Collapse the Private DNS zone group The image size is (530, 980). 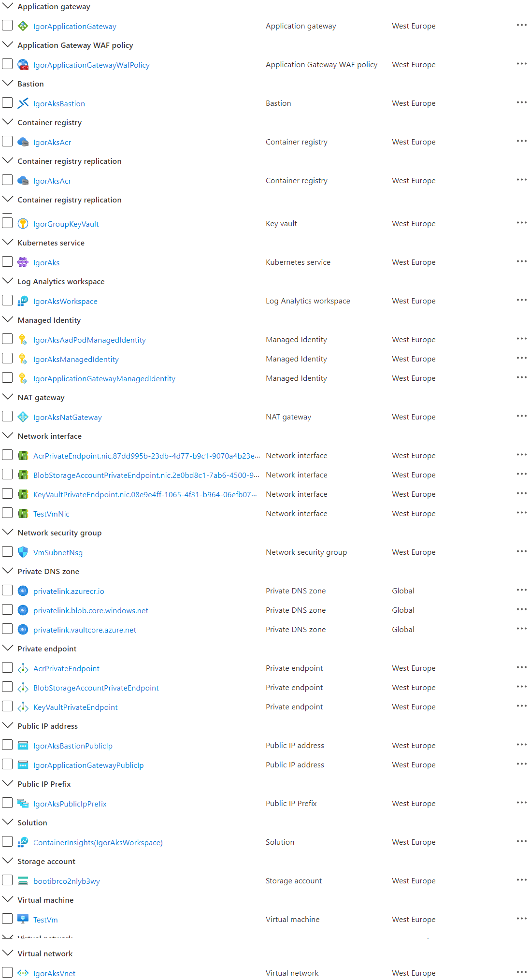click(8, 571)
